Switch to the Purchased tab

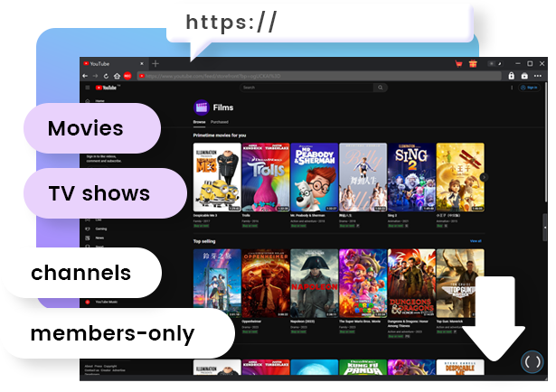[220, 122]
